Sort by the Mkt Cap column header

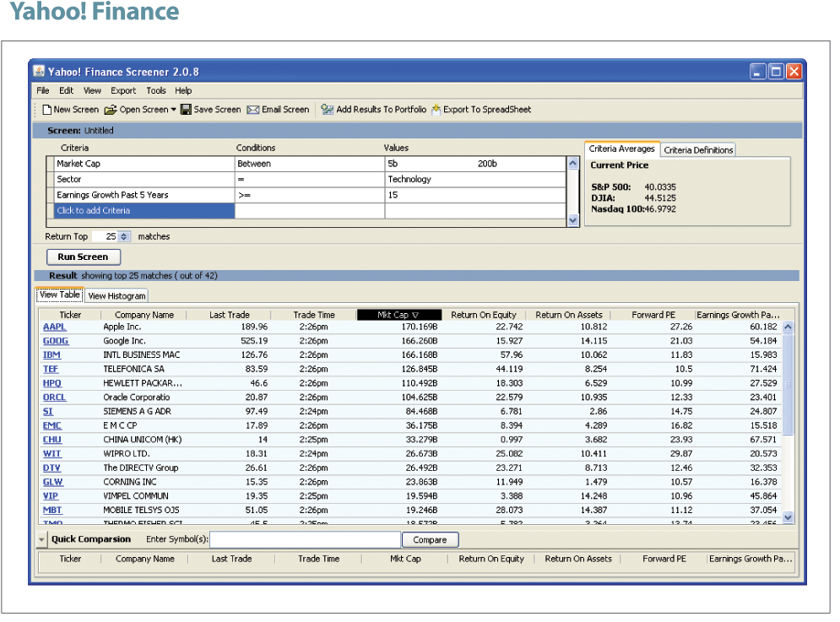[x=397, y=315]
